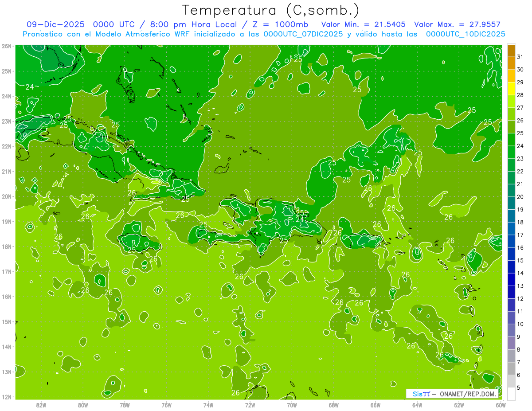Click the "82W" longitude axis label

41,405
